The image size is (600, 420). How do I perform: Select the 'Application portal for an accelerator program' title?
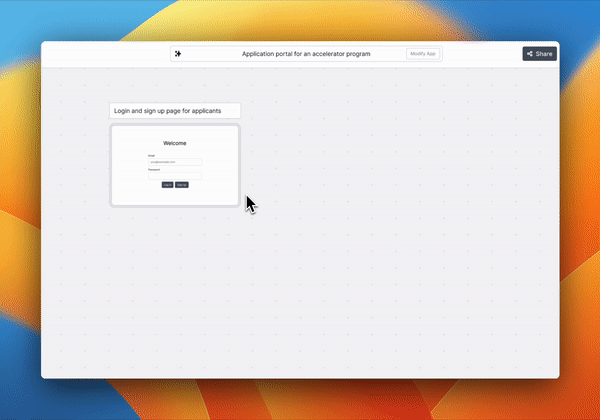306,54
